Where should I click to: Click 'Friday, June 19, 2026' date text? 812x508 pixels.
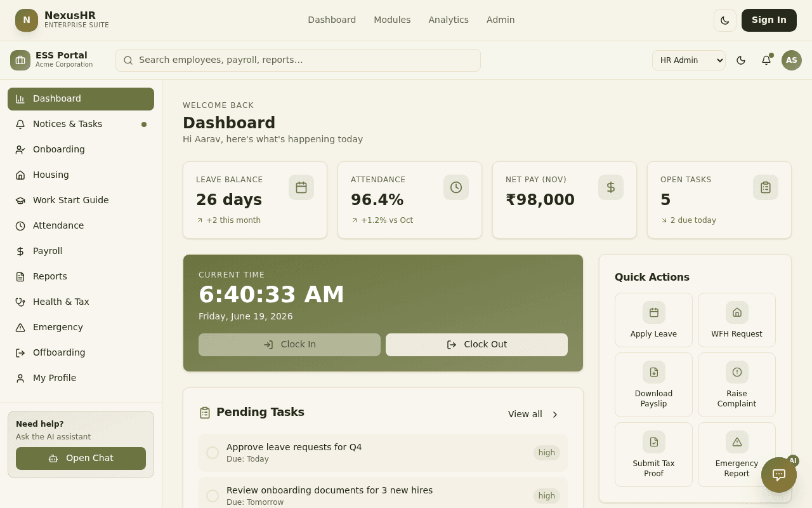point(246,316)
